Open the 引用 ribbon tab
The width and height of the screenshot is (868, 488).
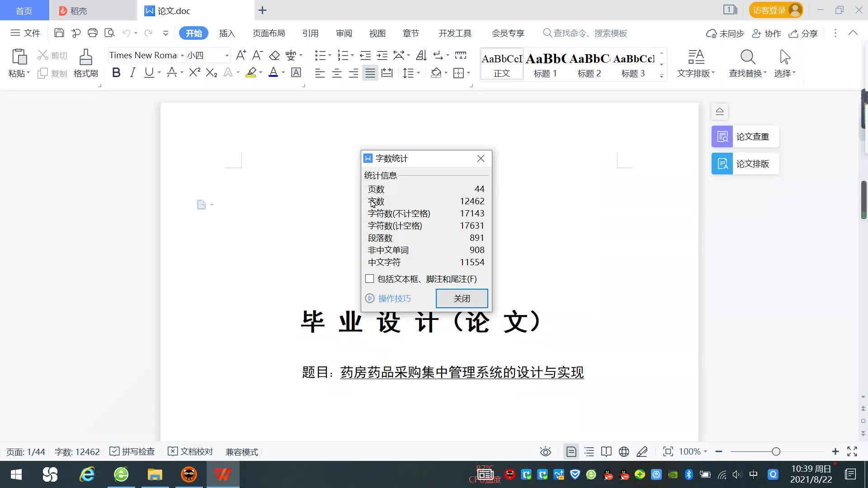click(x=310, y=33)
